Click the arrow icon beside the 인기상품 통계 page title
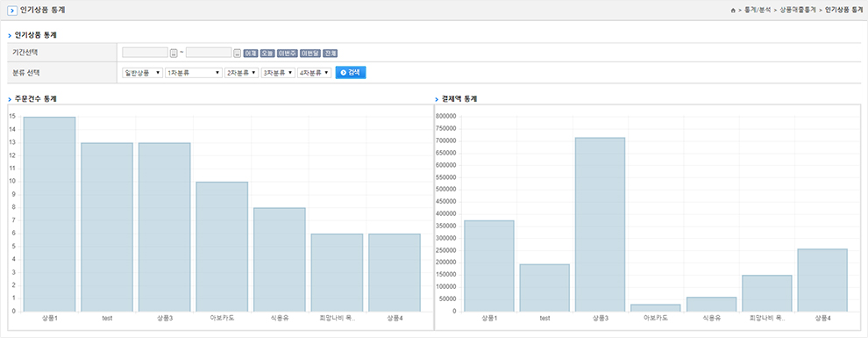The image size is (868, 338). (12, 11)
